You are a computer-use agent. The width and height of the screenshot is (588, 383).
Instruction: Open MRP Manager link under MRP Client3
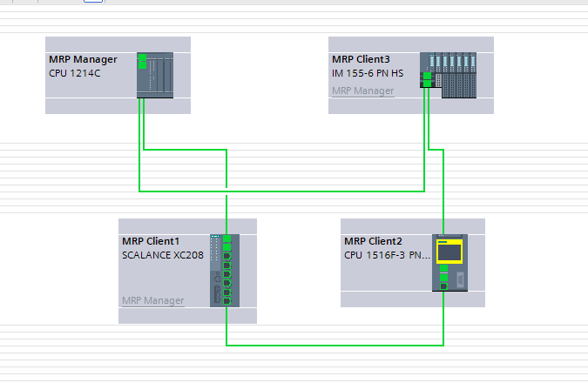[x=362, y=91]
